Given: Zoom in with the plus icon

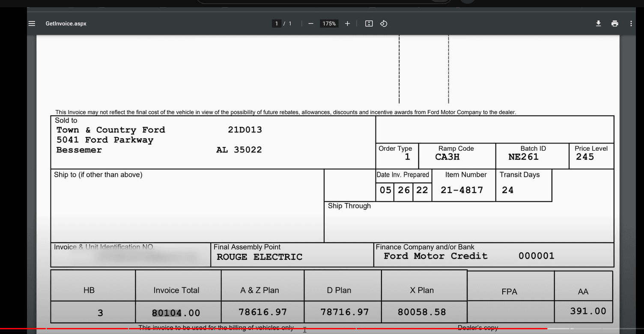Looking at the screenshot, I should [x=347, y=24].
